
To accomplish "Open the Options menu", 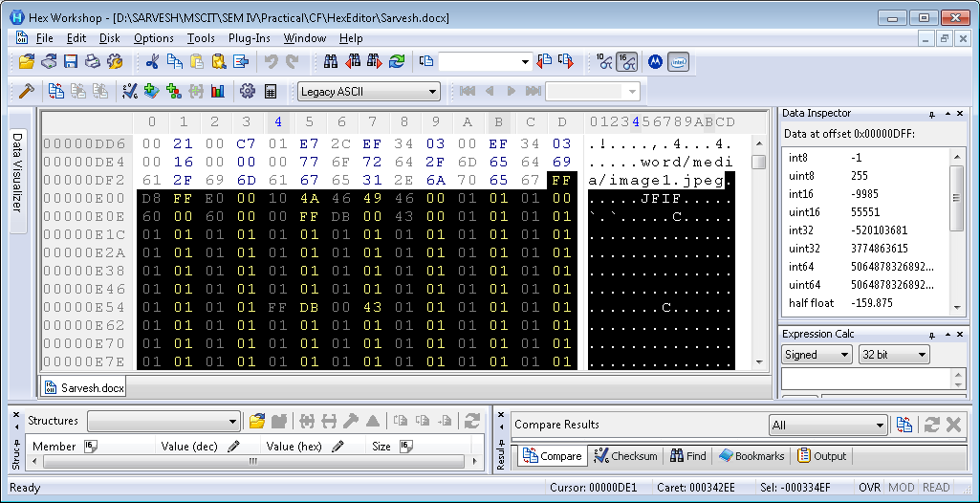I will tap(154, 38).
